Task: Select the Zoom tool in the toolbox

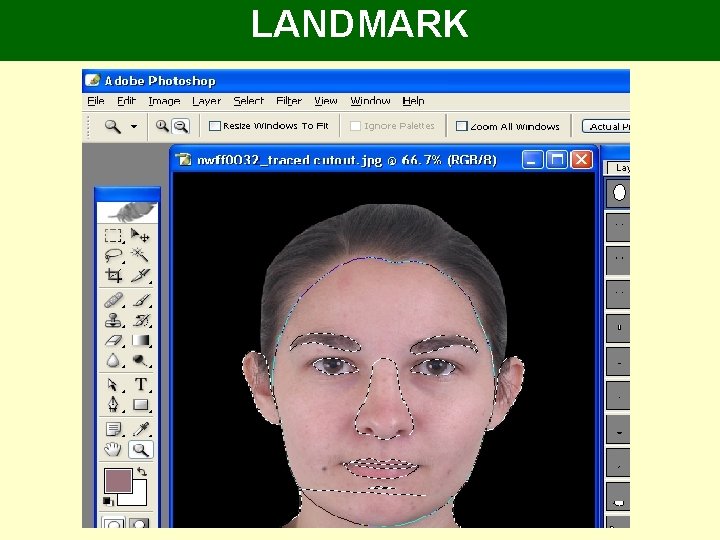Action: [x=140, y=449]
